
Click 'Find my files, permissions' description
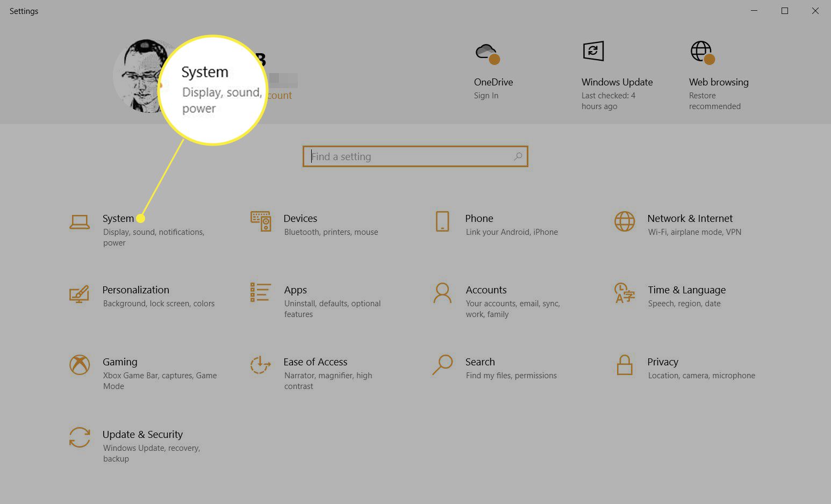(x=511, y=376)
